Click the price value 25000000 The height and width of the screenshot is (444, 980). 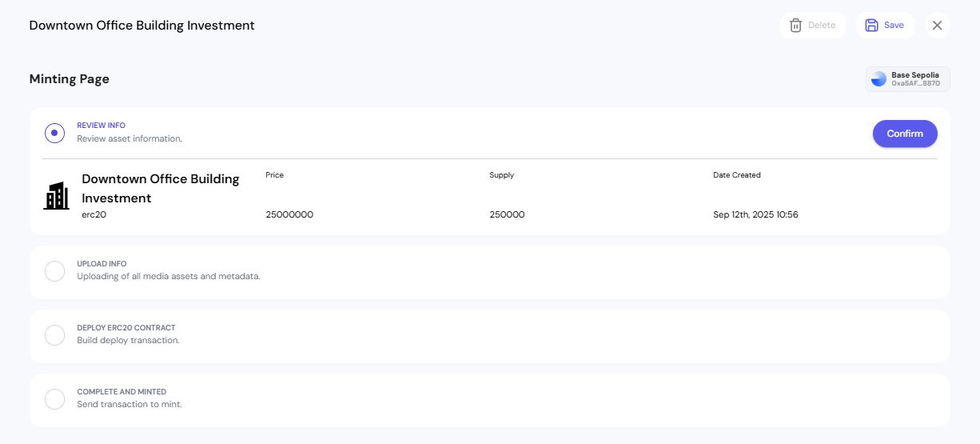coord(289,214)
